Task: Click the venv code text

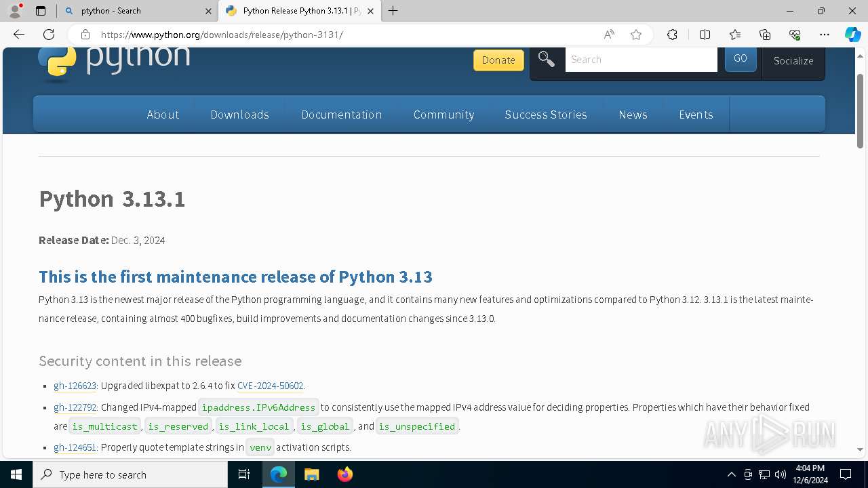Action: [x=260, y=447]
